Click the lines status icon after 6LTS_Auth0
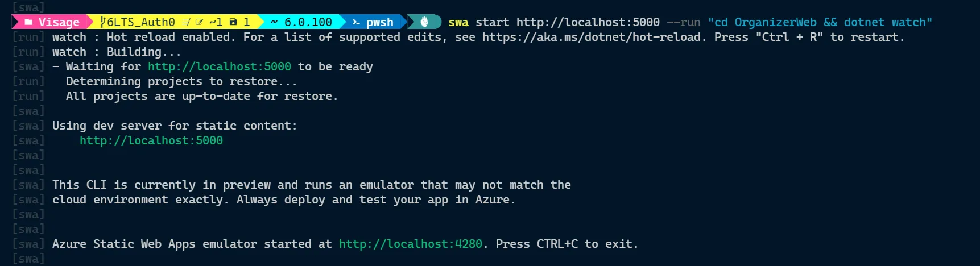Screen dimensions: 980x266 coord(186,22)
